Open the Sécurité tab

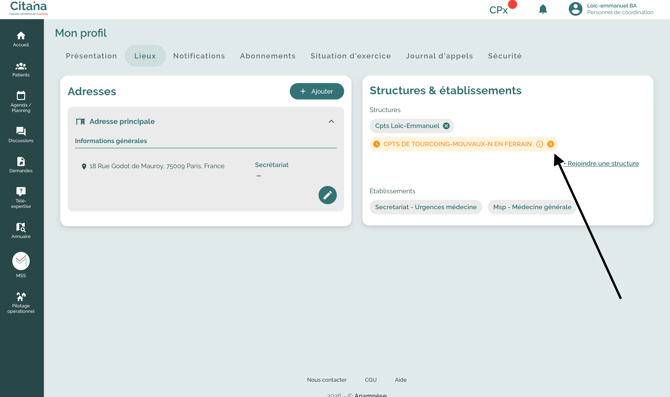click(x=505, y=56)
